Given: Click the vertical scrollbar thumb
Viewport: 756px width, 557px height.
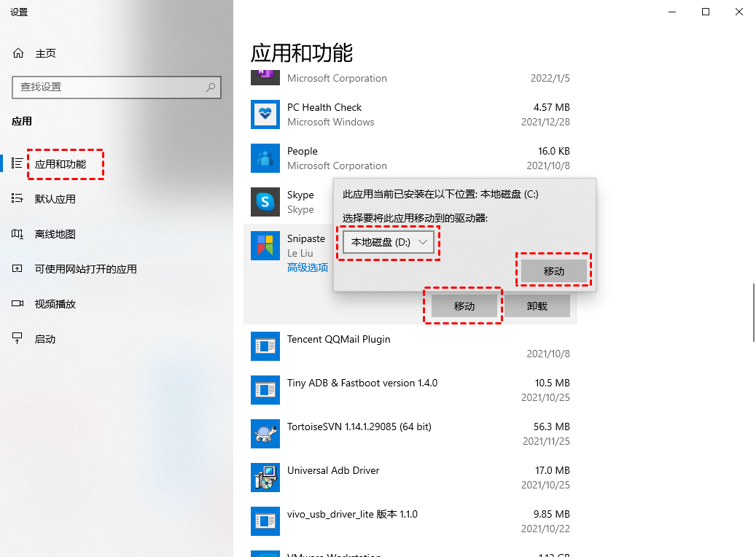Looking at the screenshot, I should (x=754, y=313).
